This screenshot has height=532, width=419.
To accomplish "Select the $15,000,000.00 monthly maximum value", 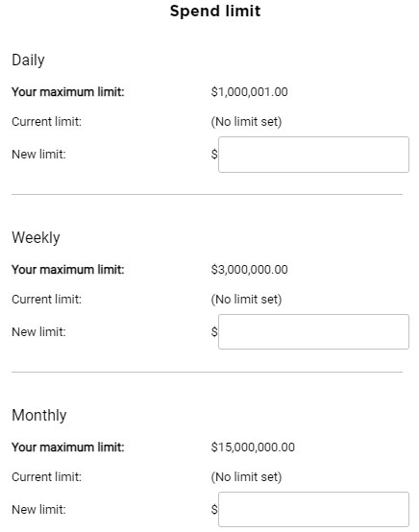I will point(253,447).
